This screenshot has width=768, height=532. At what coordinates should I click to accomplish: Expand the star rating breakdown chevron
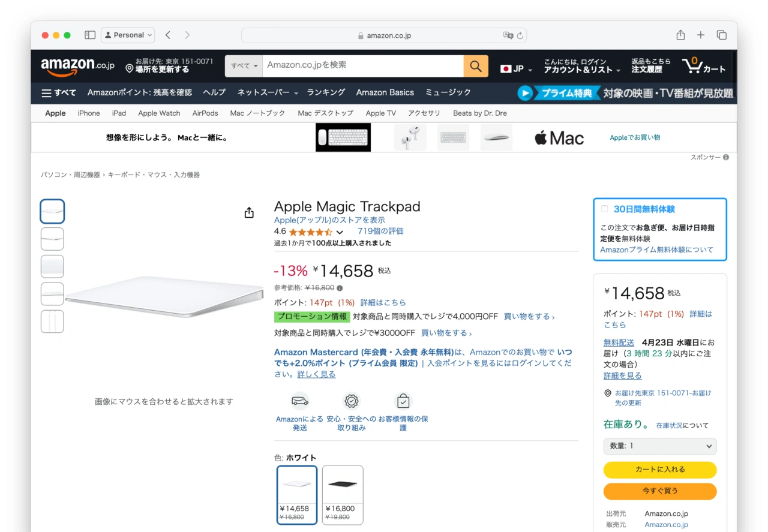click(x=340, y=232)
